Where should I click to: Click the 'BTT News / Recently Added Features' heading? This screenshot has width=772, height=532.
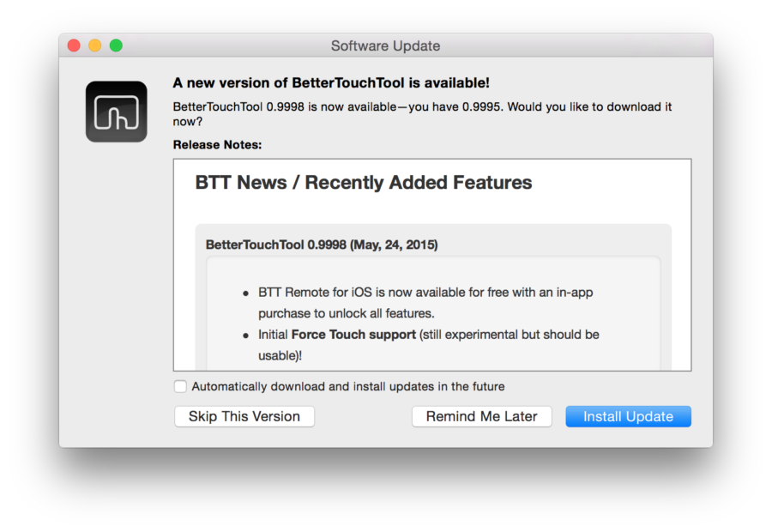364,182
